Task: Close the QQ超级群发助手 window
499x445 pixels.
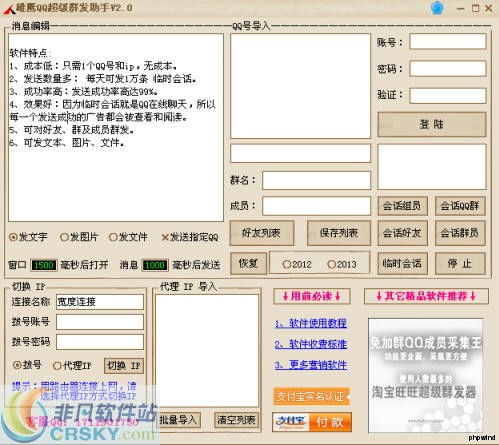Action: (489, 8)
